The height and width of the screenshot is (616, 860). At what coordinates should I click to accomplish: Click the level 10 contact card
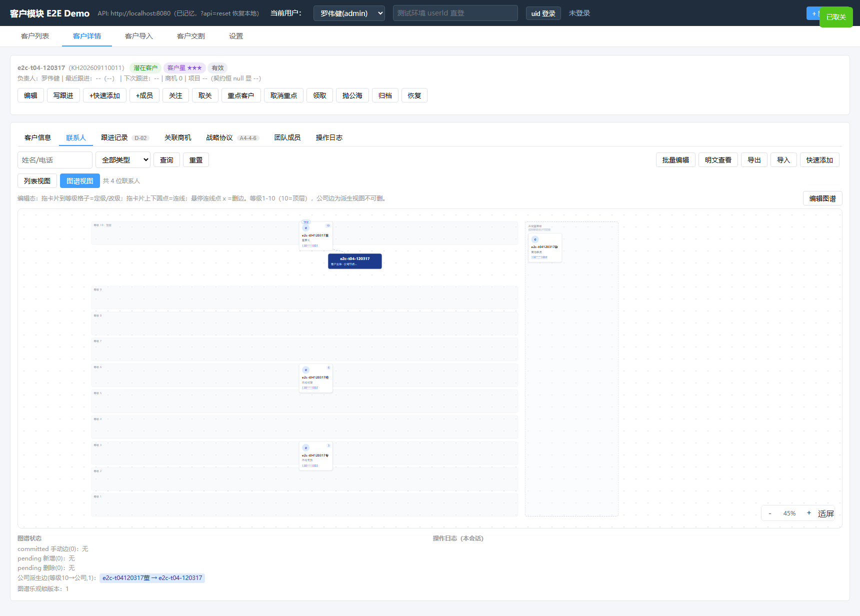click(x=316, y=236)
